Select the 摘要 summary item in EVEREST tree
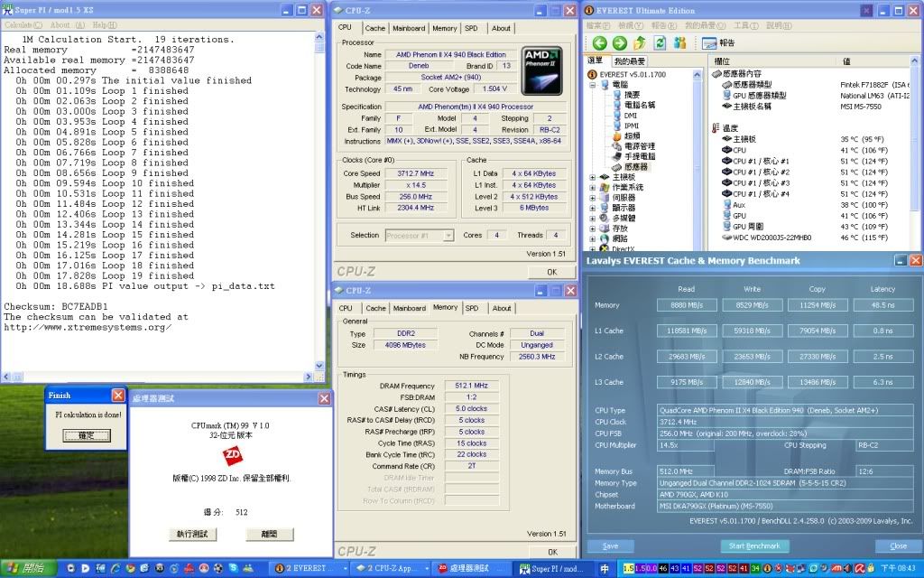This screenshot has height=578, width=924. pos(632,95)
